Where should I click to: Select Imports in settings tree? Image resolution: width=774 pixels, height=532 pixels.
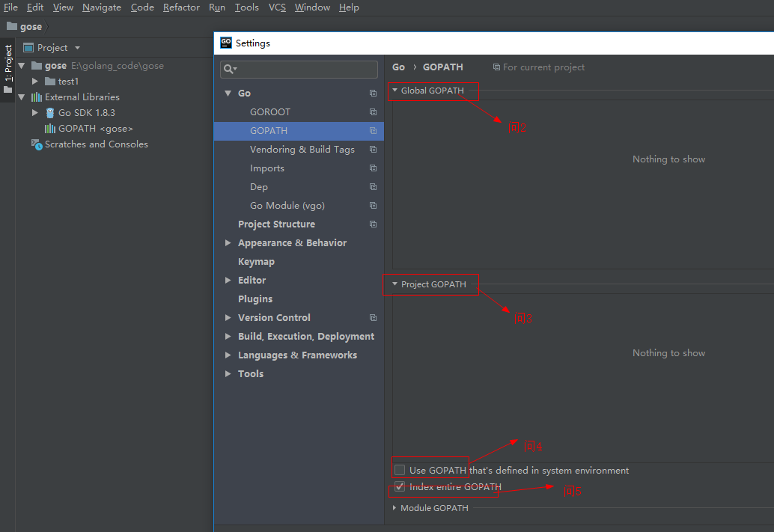pos(267,168)
